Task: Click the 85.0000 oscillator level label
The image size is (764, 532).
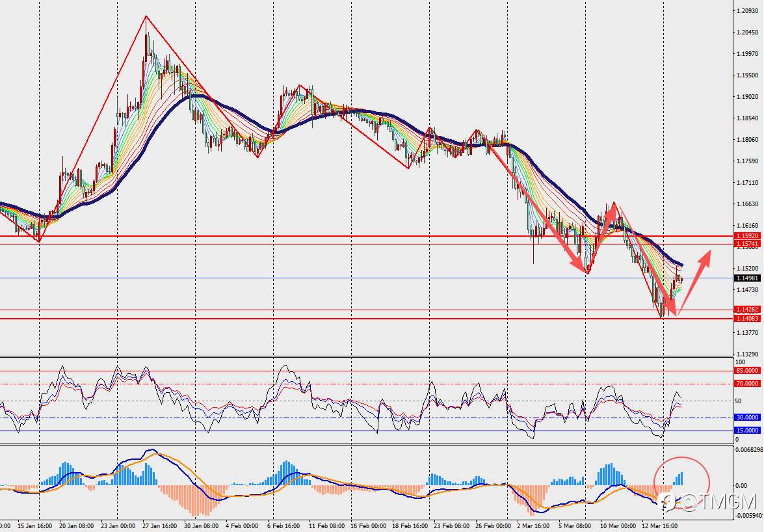Action: coord(747,371)
